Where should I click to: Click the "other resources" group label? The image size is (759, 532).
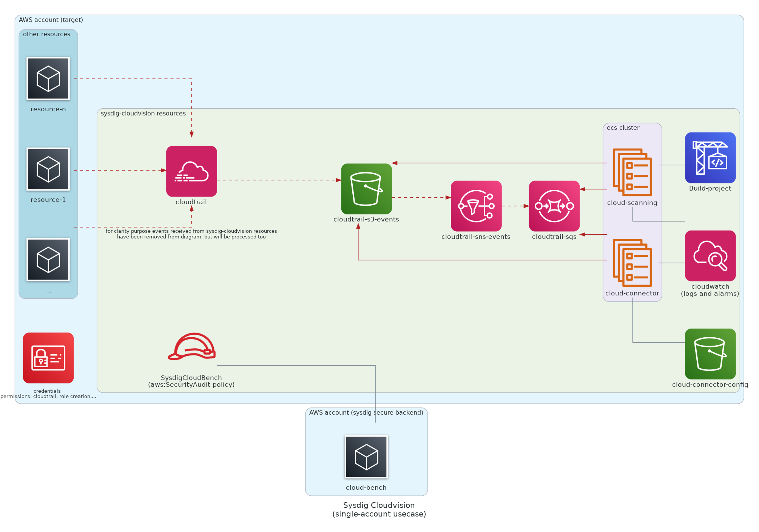[x=46, y=34]
